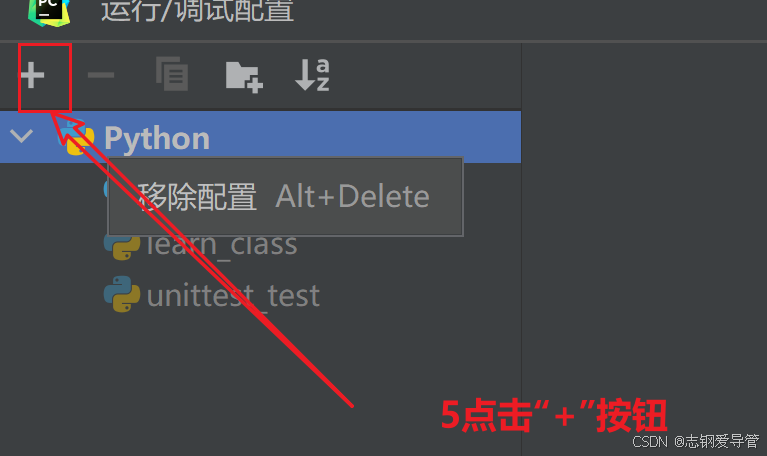Click the 运行/调试配置 dialog title
This screenshot has width=767, height=456.
(198, 10)
